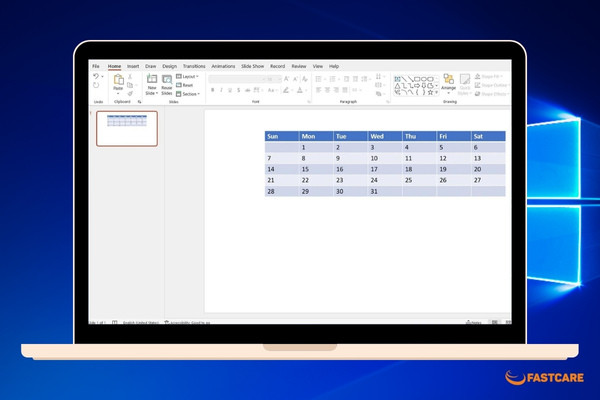
Task: Click the 'Sun' header cell
Action: (x=282, y=136)
